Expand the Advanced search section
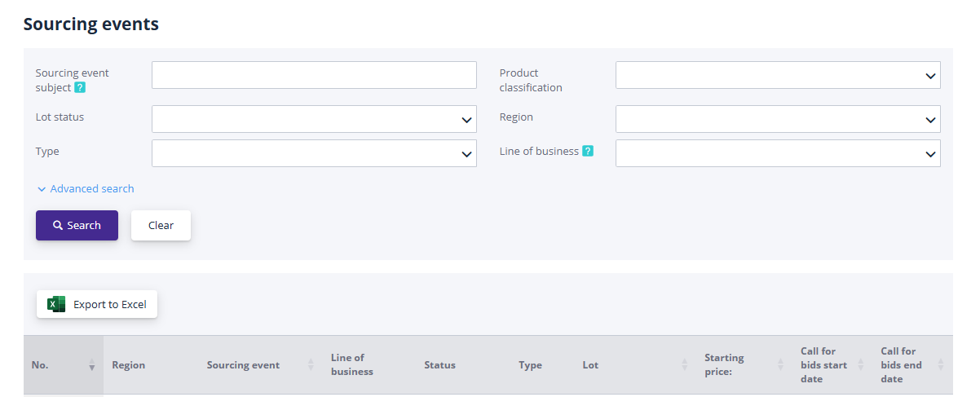Image resolution: width=980 pixels, height=397 pixels. (86, 188)
